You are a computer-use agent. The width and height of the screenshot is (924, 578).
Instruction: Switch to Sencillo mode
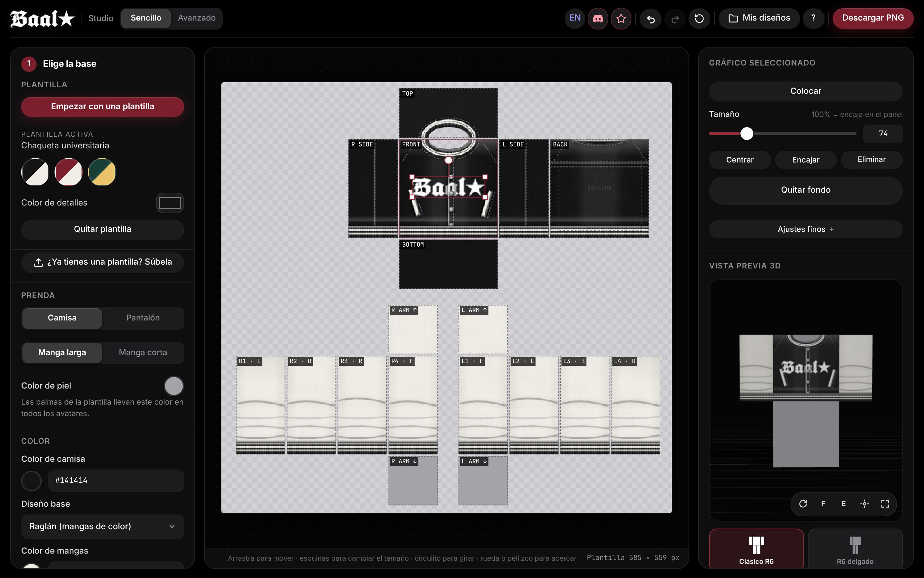coord(146,18)
